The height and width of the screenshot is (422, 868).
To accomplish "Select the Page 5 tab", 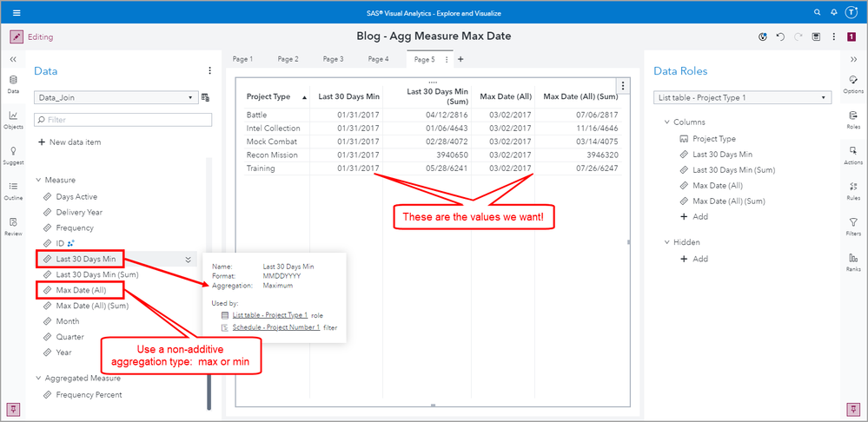I will point(424,59).
